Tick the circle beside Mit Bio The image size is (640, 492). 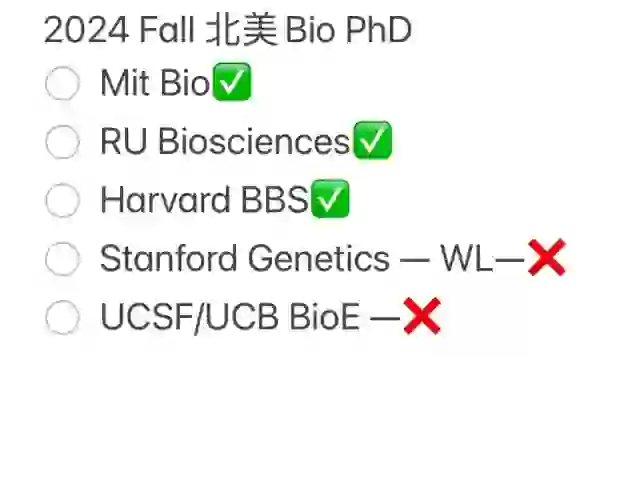click(62, 83)
